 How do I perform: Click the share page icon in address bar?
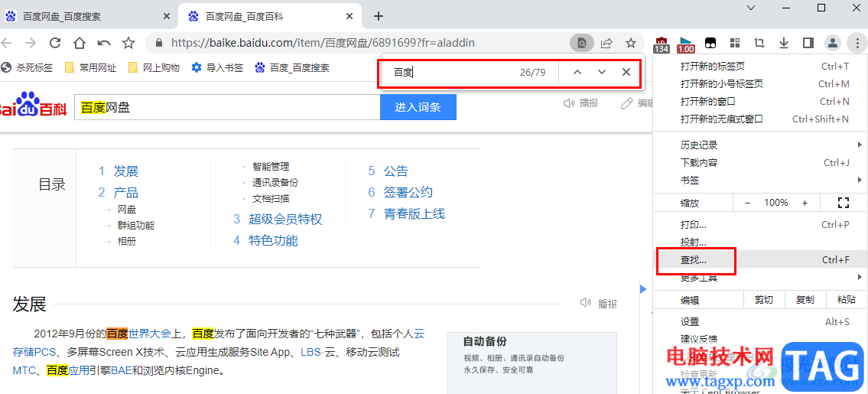(x=606, y=43)
